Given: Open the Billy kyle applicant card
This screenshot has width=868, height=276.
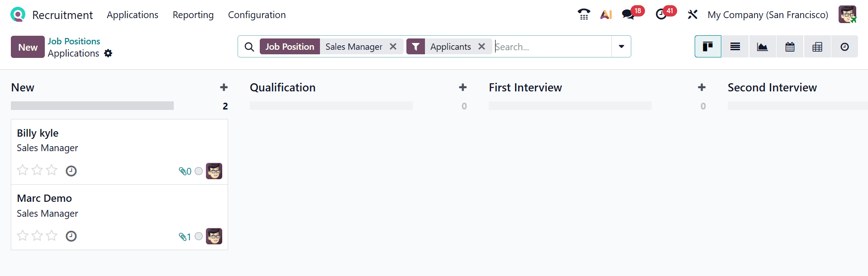Looking at the screenshot, I should [x=119, y=152].
